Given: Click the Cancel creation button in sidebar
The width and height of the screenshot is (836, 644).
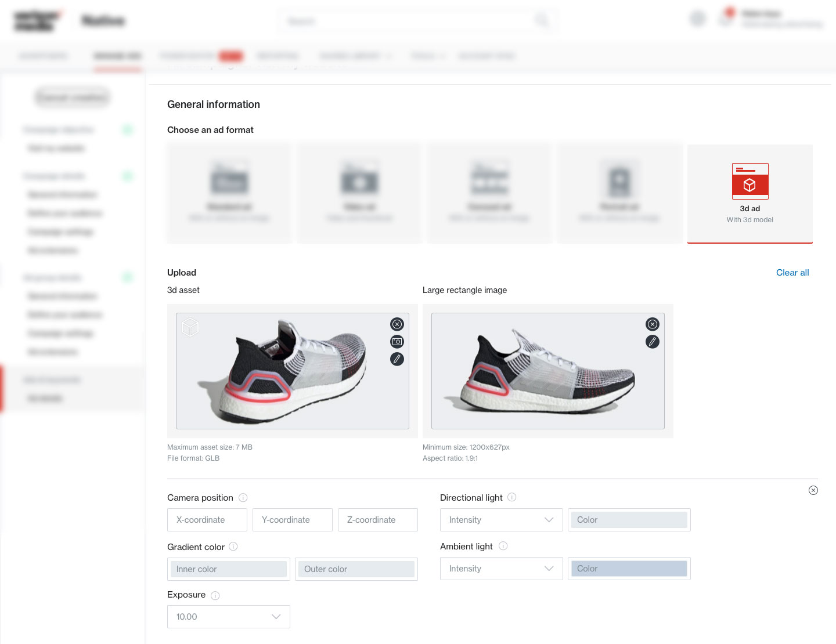Looking at the screenshot, I should click(x=73, y=97).
